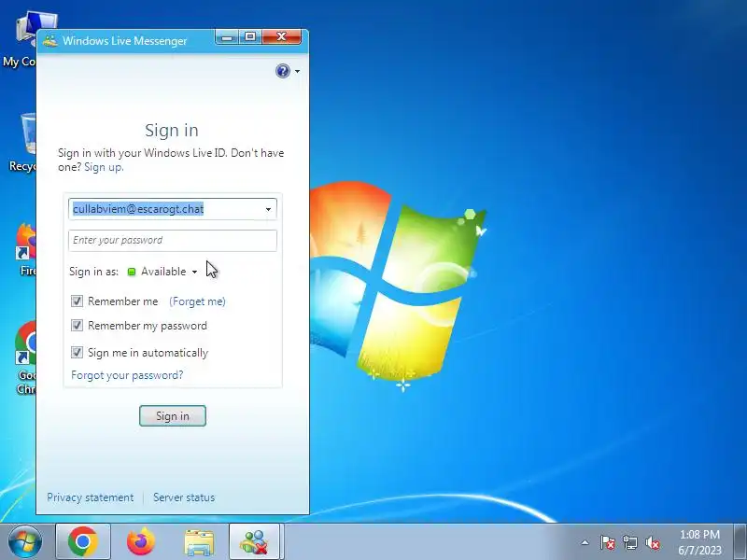Toggle Remember my password checkbox
Viewport: 747px width, 560px height.
click(77, 325)
